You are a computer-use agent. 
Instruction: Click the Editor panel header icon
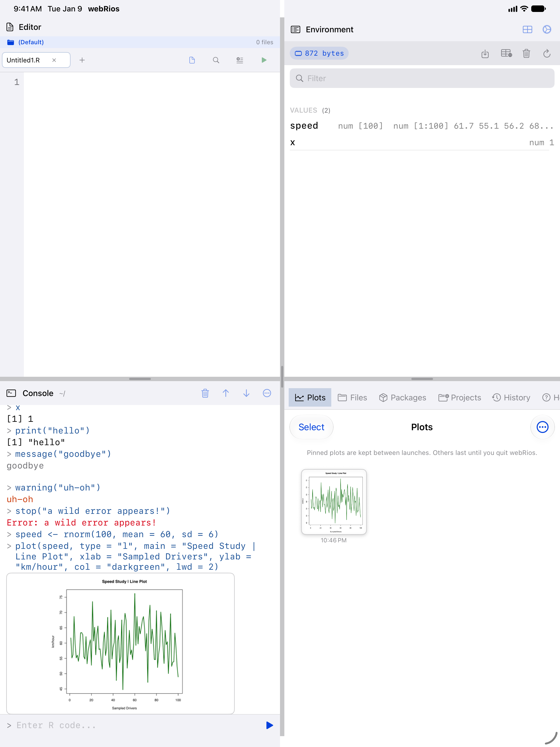coord(10,27)
